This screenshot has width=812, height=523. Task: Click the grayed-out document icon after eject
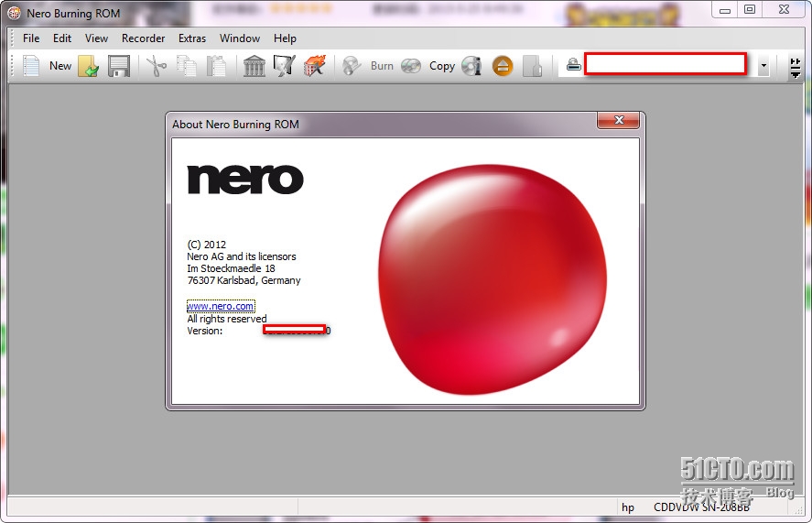pyautogui.click(x=533, y=66)
